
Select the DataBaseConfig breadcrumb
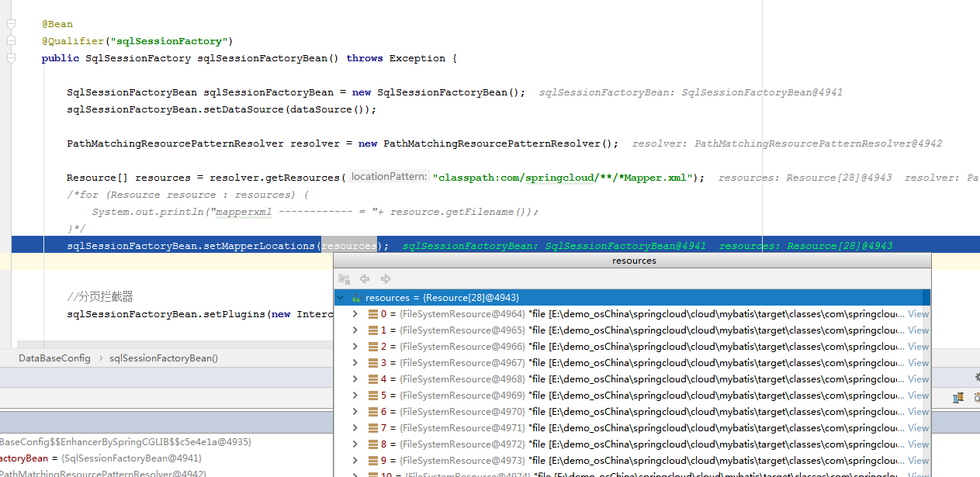click(54, 358)
